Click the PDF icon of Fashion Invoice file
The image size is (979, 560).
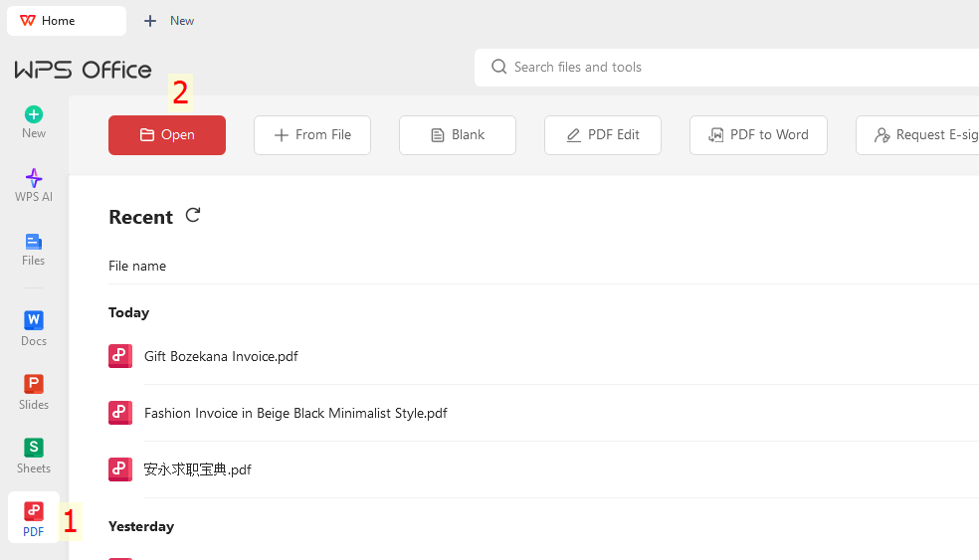tap(119, 413)
